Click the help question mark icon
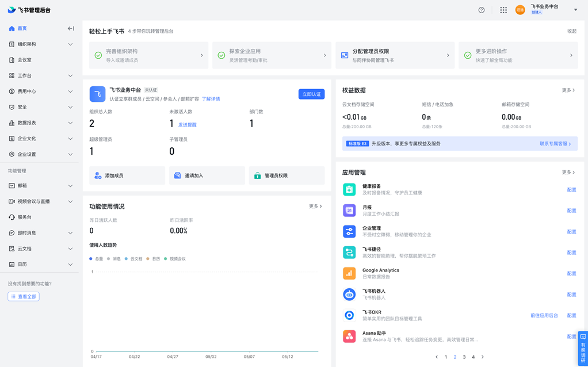 482,10
